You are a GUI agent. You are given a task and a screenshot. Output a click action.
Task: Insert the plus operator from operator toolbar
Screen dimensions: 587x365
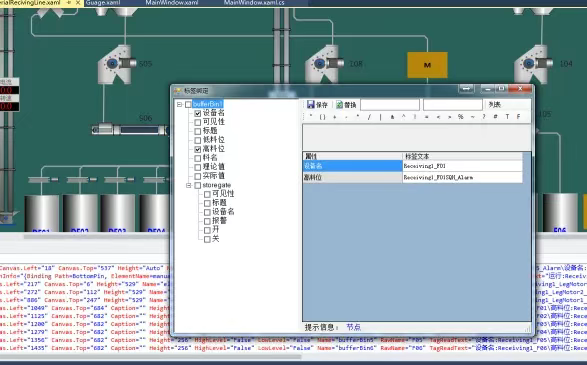pyautogui.click(x=334, y=117)
